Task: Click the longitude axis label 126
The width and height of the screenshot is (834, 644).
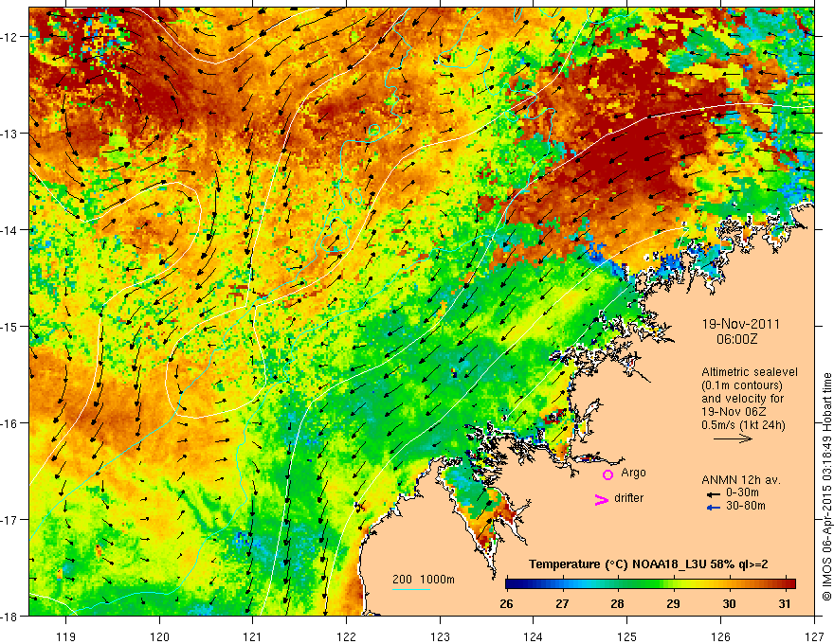Action: [720, 636]
